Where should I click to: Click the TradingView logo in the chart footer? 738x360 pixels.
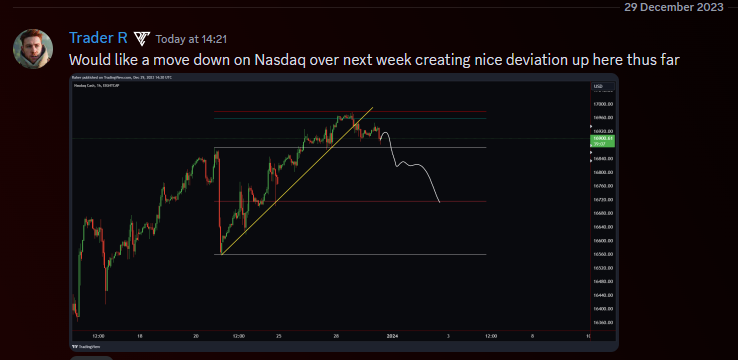(85, 346)
